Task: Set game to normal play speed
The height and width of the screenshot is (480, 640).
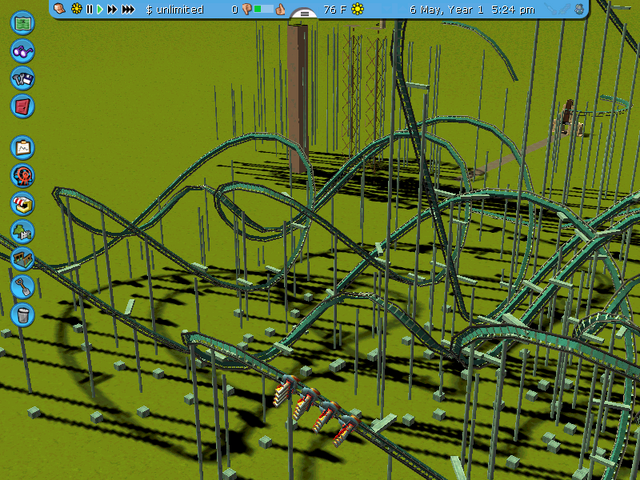Action: [100, 9]
